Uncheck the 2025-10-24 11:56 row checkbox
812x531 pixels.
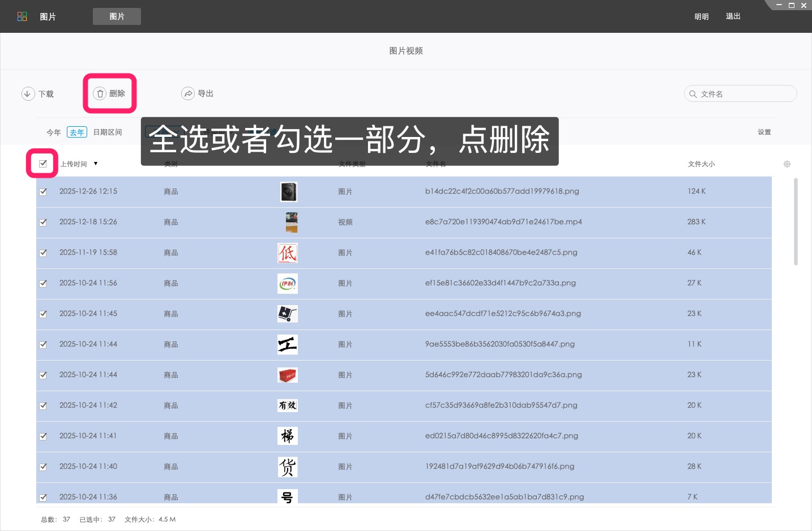(43, 284)
